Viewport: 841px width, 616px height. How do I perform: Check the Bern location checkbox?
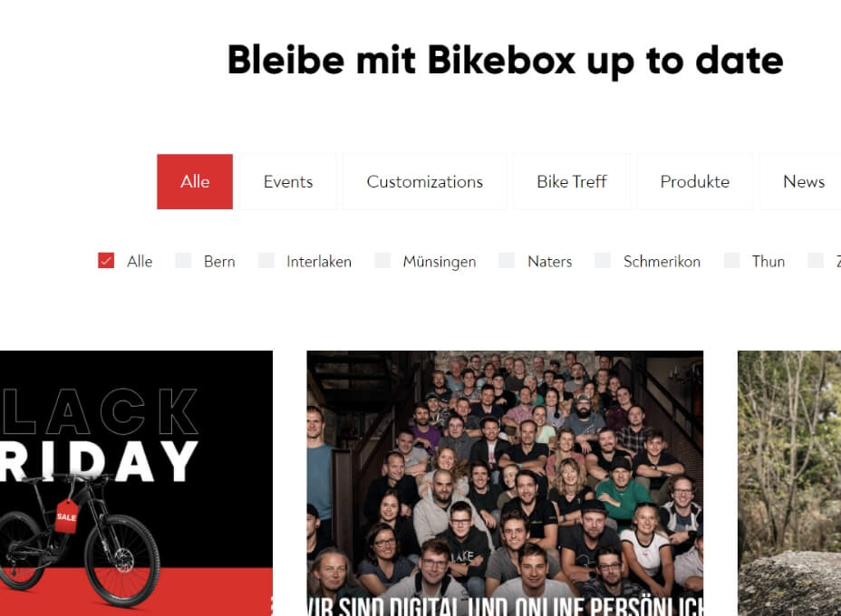[x=183, y=261]
